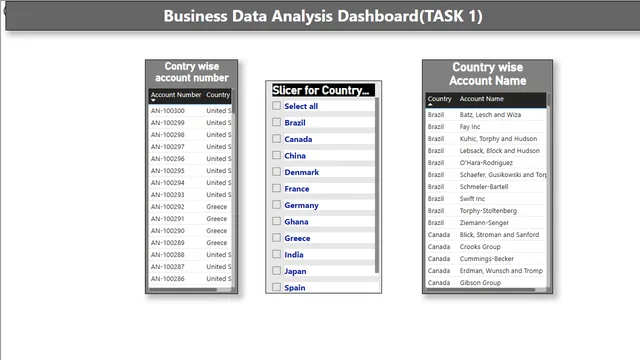Screen dimensions: 640x360
Task: Click the Business Data Analysis Dashboard title
Action: pyautogui.click(x=323, y=16)
